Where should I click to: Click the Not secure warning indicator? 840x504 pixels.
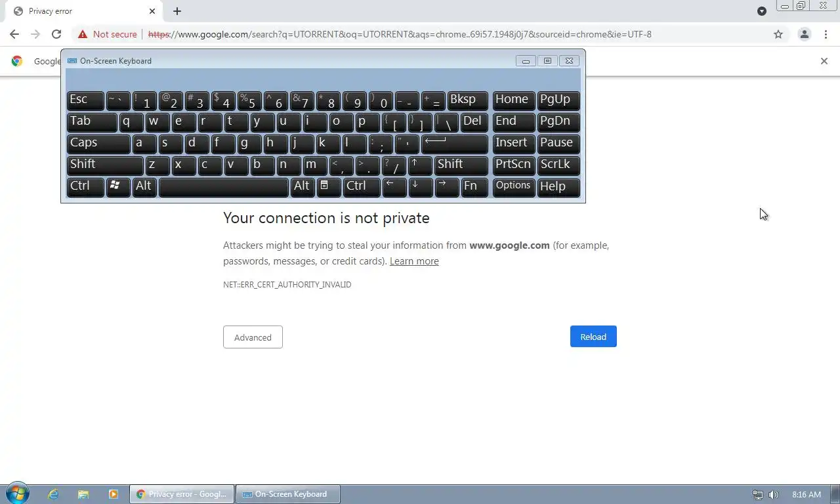pyautogui.click(x=108, y=34)
